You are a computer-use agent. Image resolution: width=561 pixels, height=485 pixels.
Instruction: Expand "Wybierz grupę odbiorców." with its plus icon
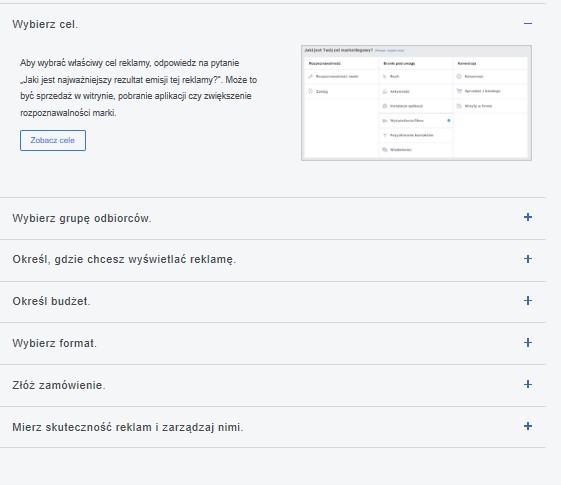tap(528, 217)
